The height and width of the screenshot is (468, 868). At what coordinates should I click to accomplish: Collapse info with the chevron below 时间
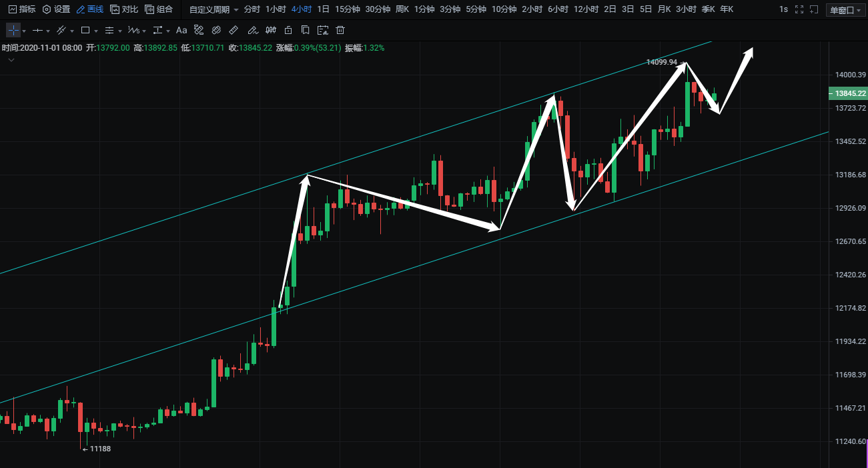pyautogui.click(x=11, y=60)
